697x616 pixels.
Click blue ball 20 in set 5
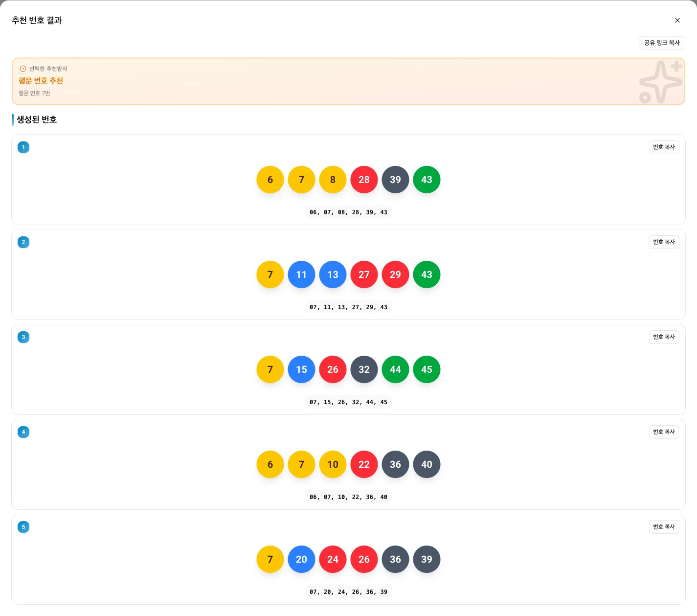(x=301, y=559)
